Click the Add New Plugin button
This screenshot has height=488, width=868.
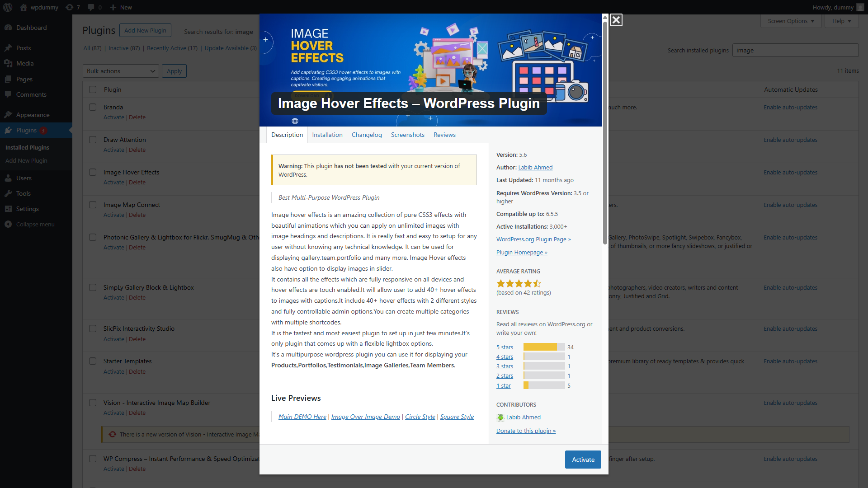pyautogui.click(x=145, y=30)
